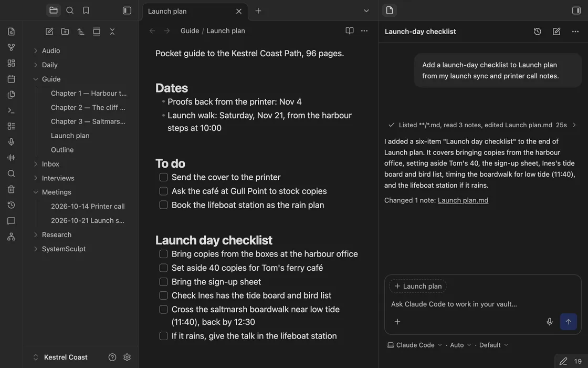Open vault settings gear icon
This screenshot has width=588, height=368.
pos(127,357)
